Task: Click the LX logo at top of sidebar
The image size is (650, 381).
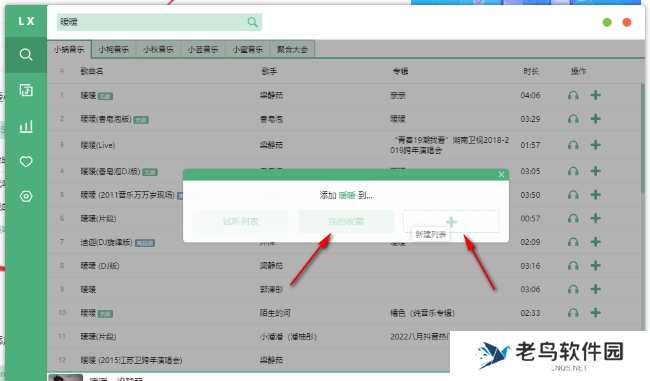Action: point(26,21)
